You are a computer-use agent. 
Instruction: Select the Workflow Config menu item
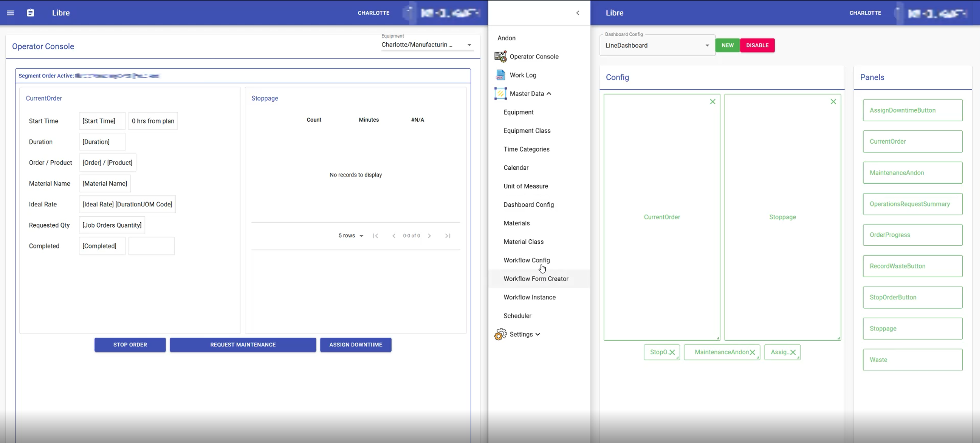pyautogui.click(x=527, y=260)
